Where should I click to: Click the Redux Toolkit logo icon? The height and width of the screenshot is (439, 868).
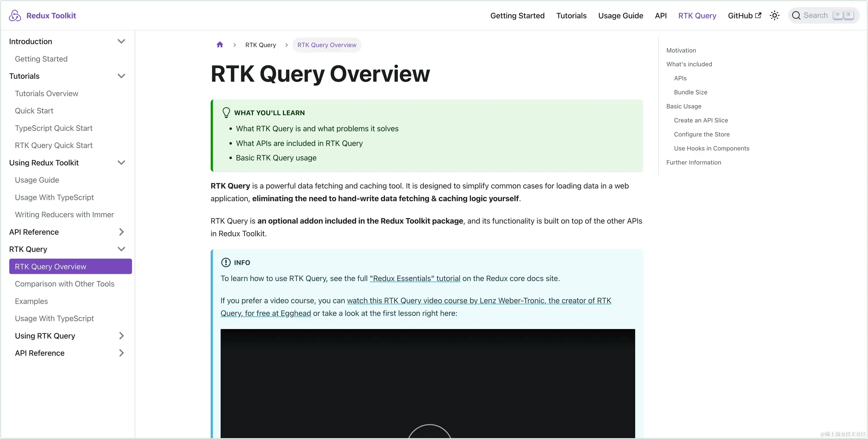coord(15,16)
